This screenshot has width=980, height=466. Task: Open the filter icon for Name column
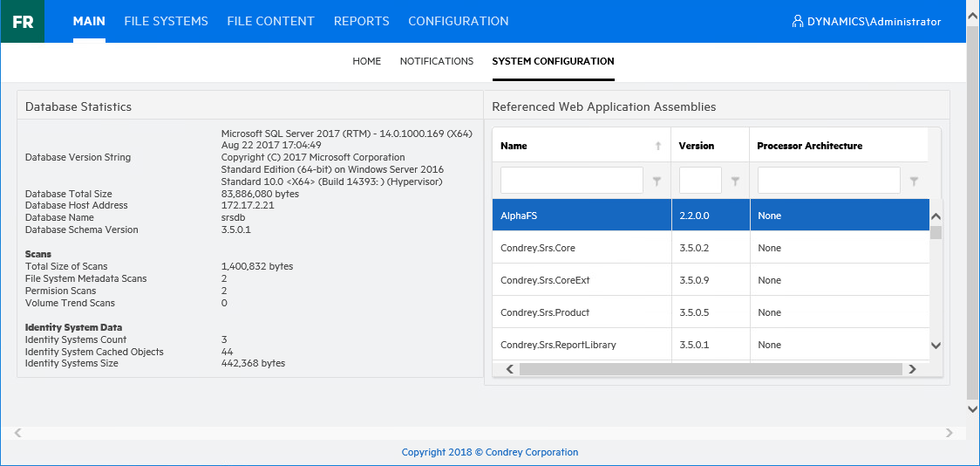click(657, 181)
